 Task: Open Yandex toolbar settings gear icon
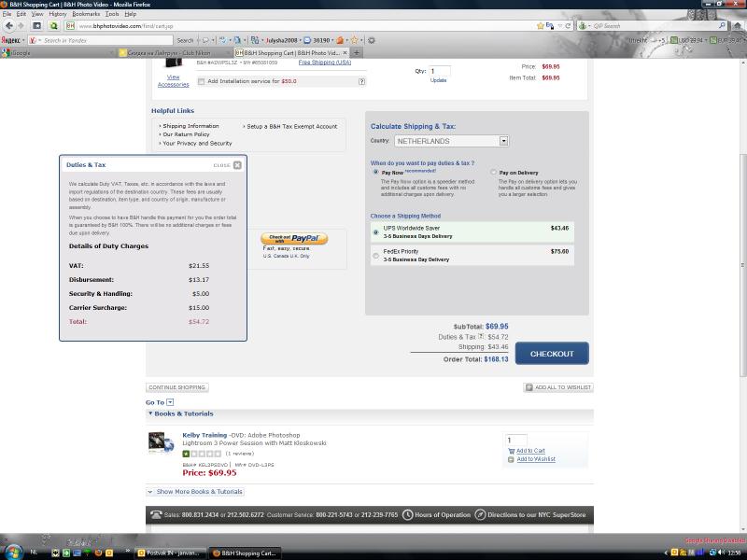tap(372, 40)
